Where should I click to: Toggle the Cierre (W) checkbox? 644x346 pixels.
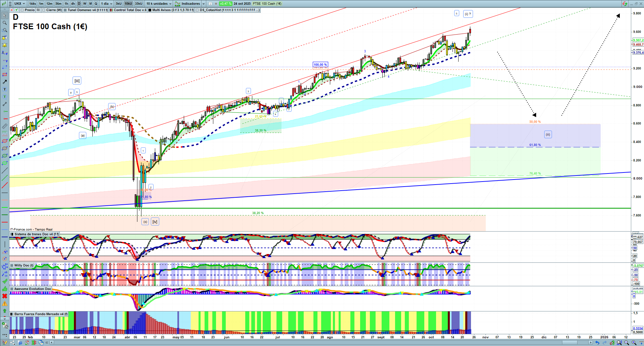click(44, 10)
